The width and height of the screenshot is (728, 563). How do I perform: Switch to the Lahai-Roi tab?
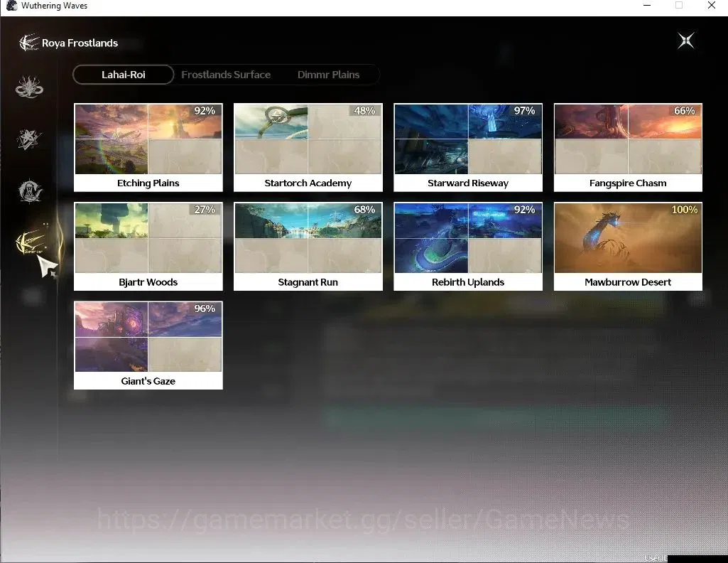[x=124, y=75]
